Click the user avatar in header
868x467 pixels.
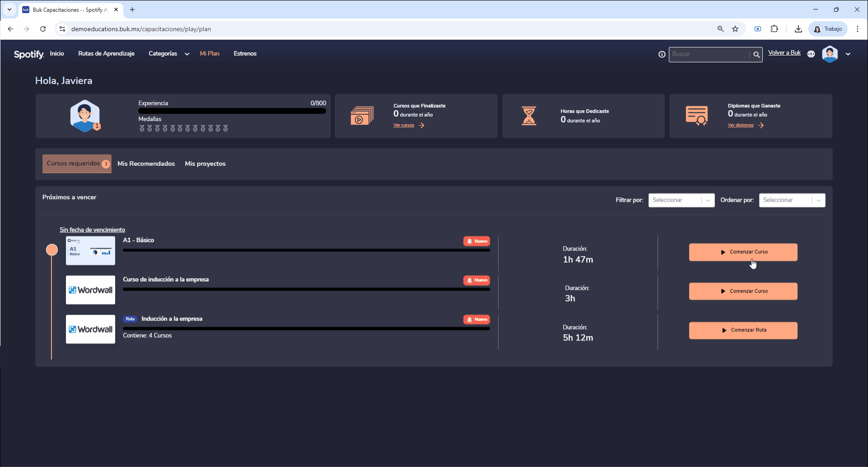(x=830, y=54)
